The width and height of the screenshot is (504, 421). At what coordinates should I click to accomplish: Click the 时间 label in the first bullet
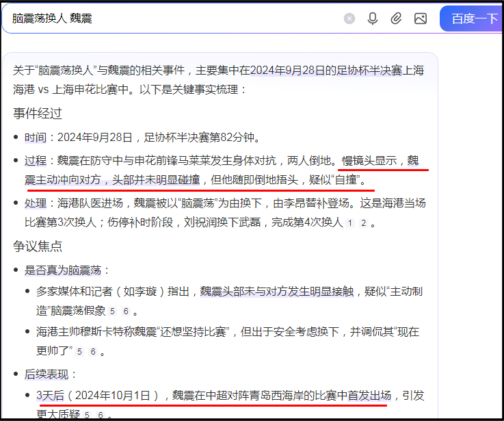pos(36,138)
